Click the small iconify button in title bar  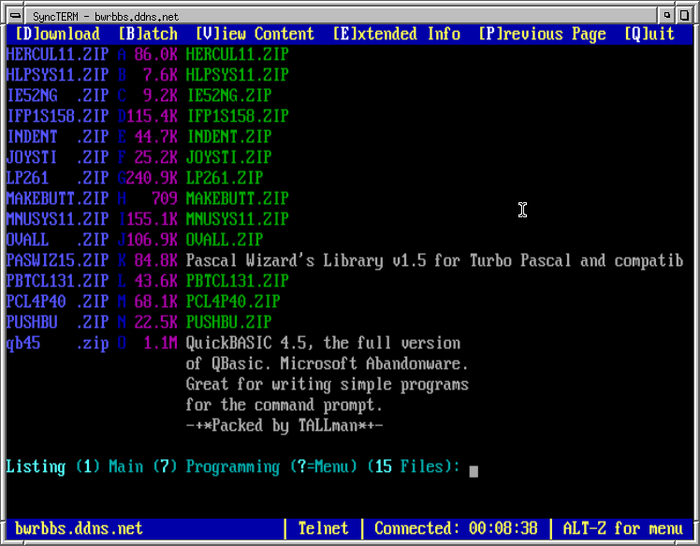pyautogui.click(x=667, y=16)
